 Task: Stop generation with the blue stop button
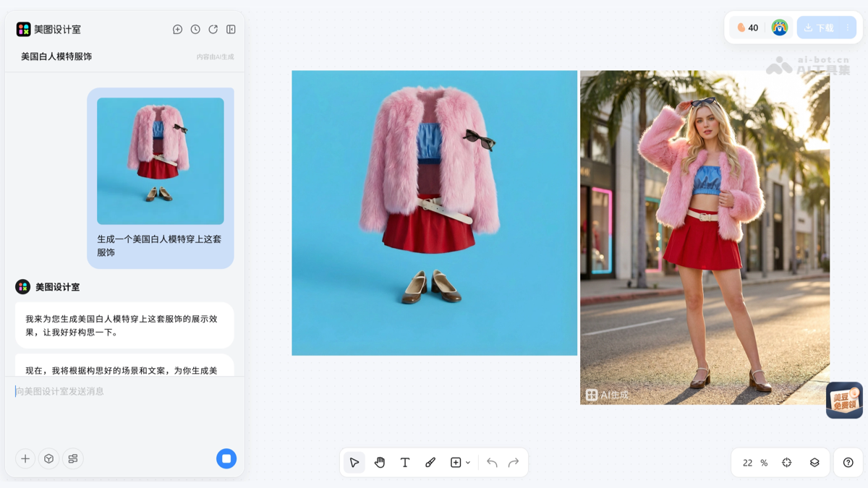[x=226, y=458]
